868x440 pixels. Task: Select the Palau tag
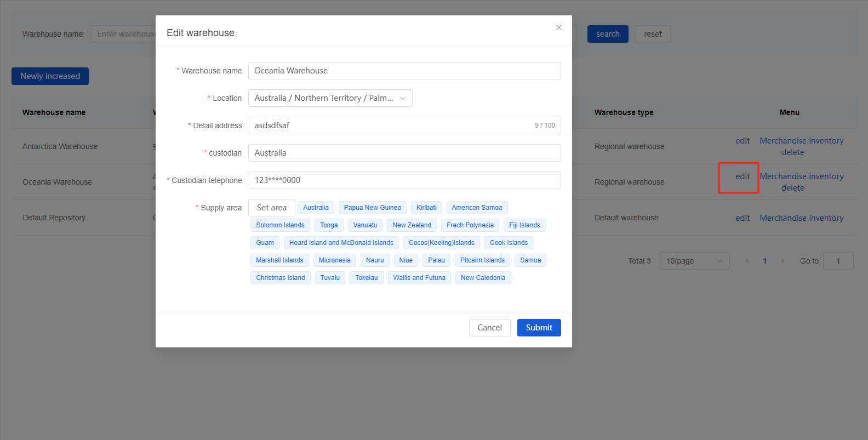pos(437,260)
